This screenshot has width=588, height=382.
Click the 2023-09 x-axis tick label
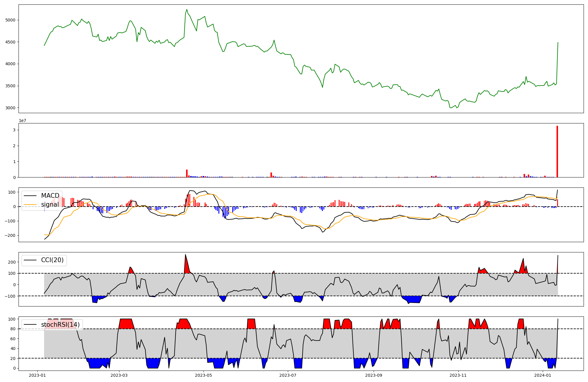pos(374,375)
